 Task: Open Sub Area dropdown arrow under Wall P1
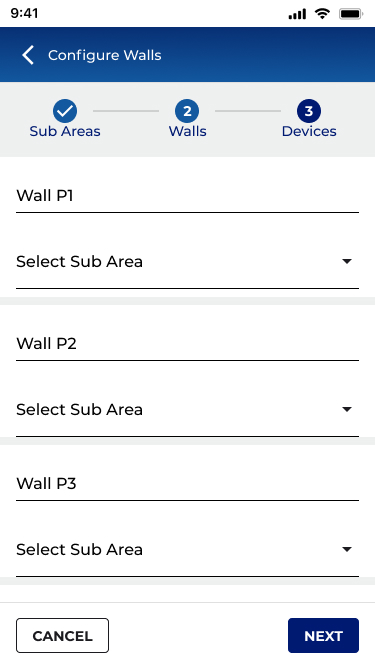347,261
